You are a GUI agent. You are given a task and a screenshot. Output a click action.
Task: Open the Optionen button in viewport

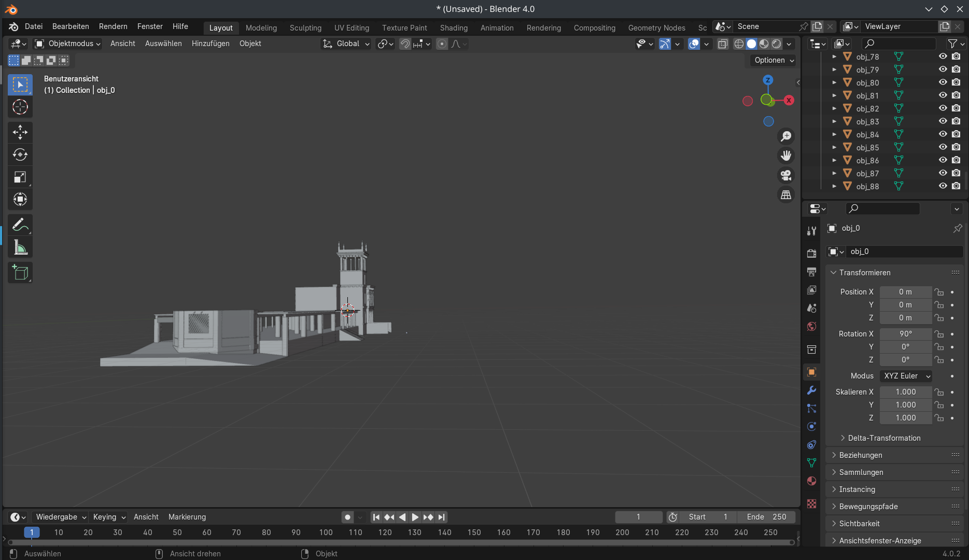(x=774, y=60)
